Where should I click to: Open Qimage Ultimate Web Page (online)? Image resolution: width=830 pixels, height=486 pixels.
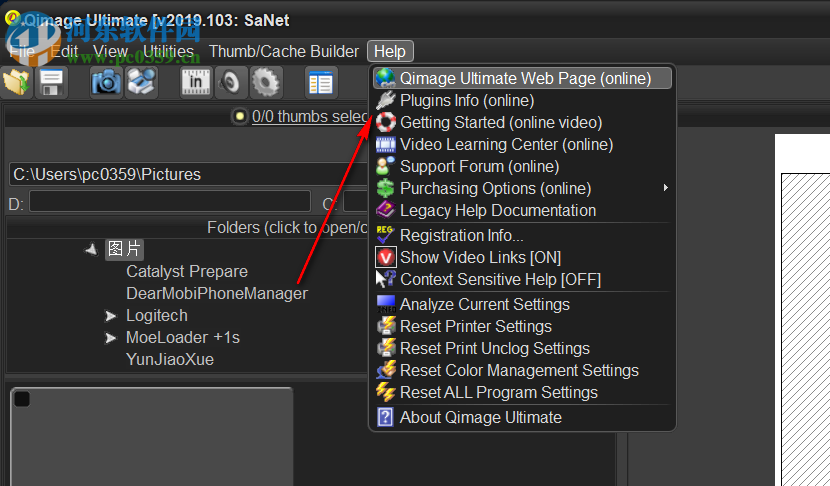[525, 78]
